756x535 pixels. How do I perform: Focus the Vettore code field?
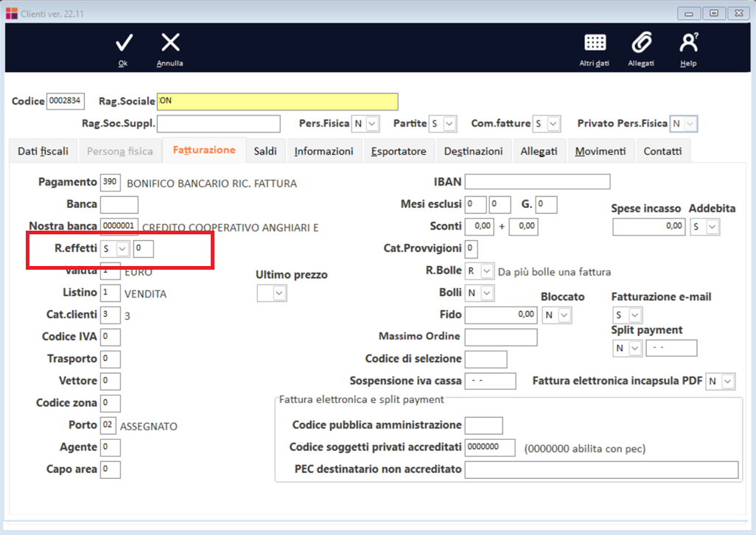111,381
